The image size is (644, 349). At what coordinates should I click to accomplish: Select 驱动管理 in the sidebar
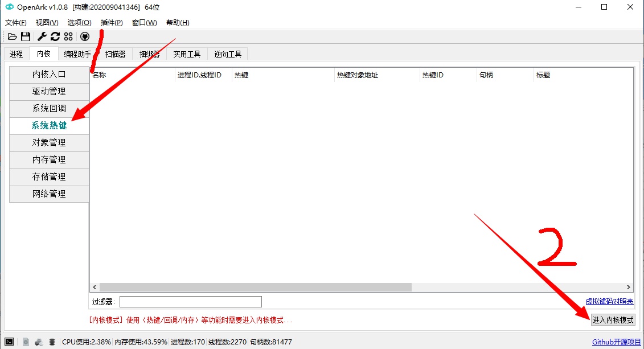49,91
